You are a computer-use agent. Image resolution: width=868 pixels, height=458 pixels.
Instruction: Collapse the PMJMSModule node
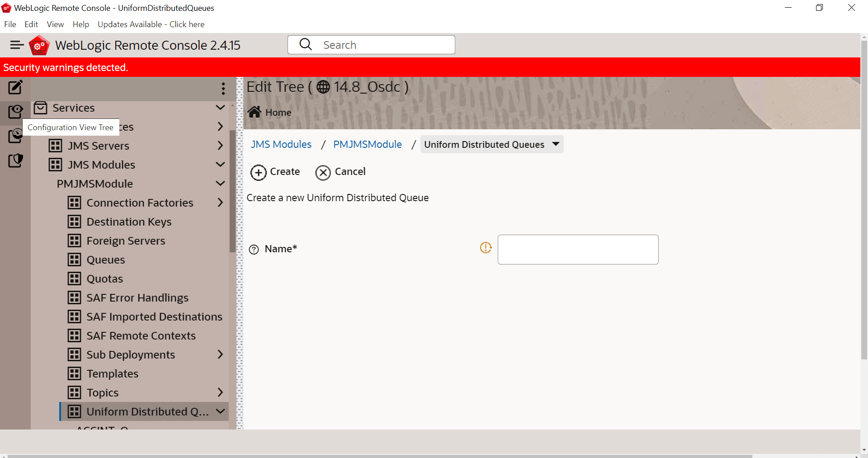tap(220, 184)
